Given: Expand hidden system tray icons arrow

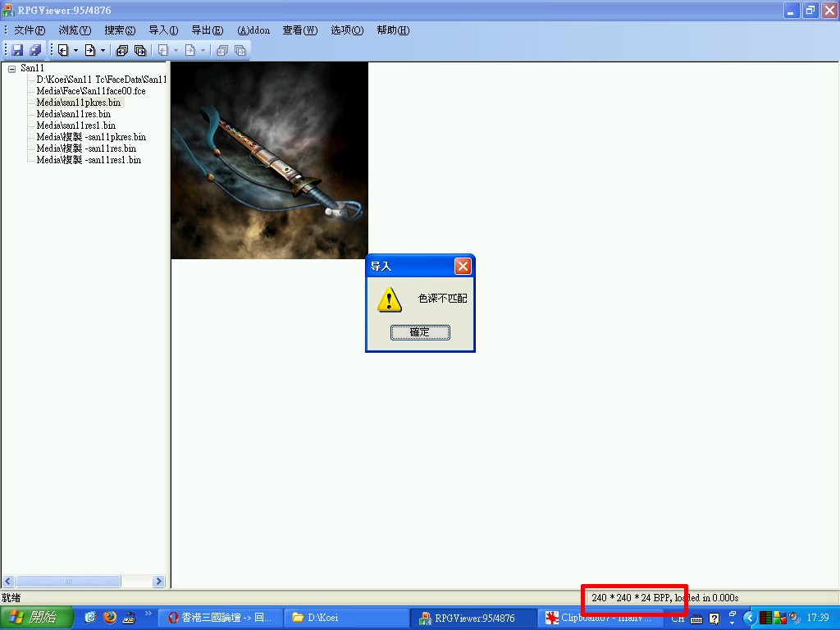Looking at the screenshot, I should tap(750, 619).
